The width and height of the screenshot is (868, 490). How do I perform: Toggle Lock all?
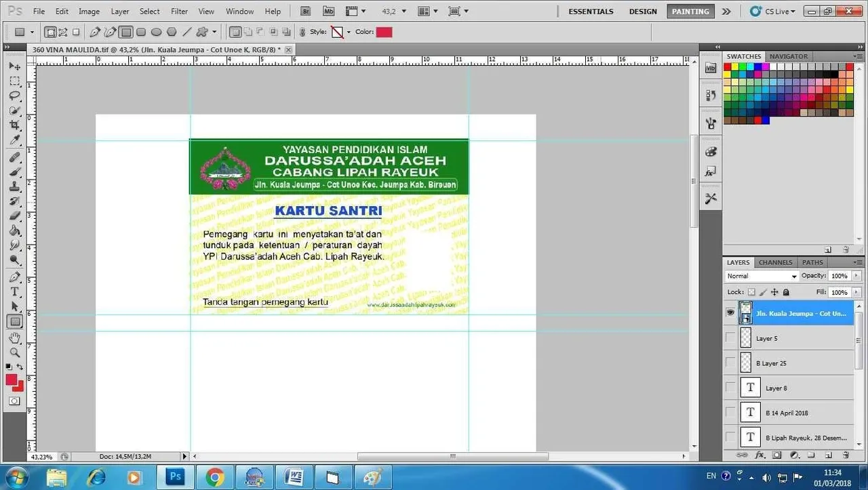[x=786, y=292]
